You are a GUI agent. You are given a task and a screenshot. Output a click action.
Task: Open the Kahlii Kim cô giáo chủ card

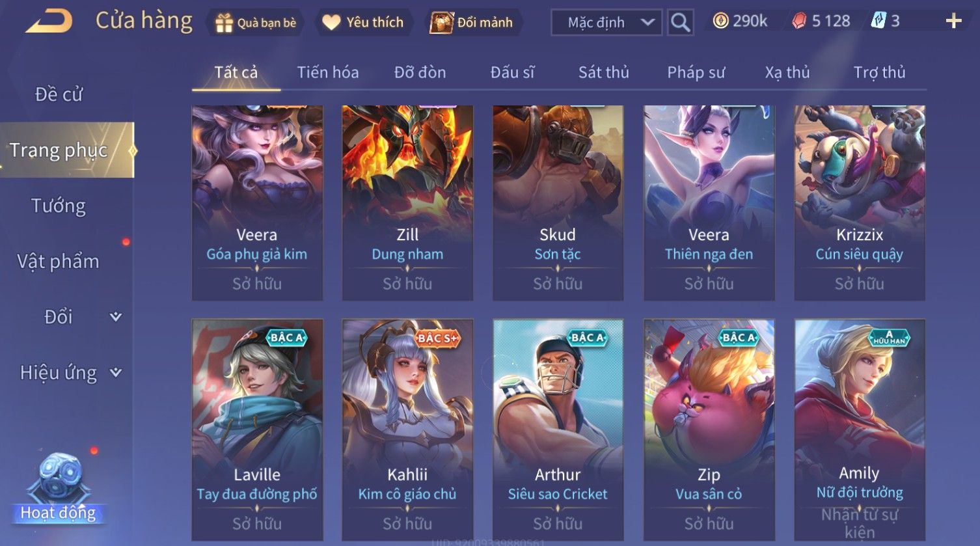(x=407, y=430)
